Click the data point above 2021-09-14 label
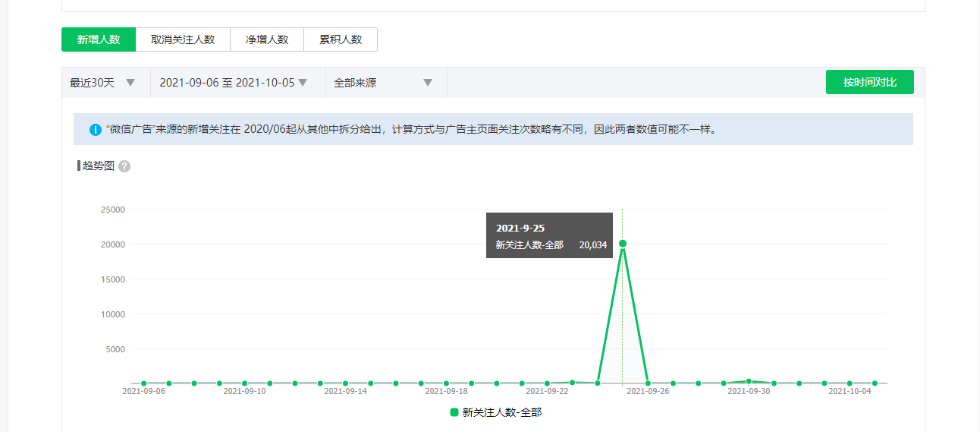 345,383
